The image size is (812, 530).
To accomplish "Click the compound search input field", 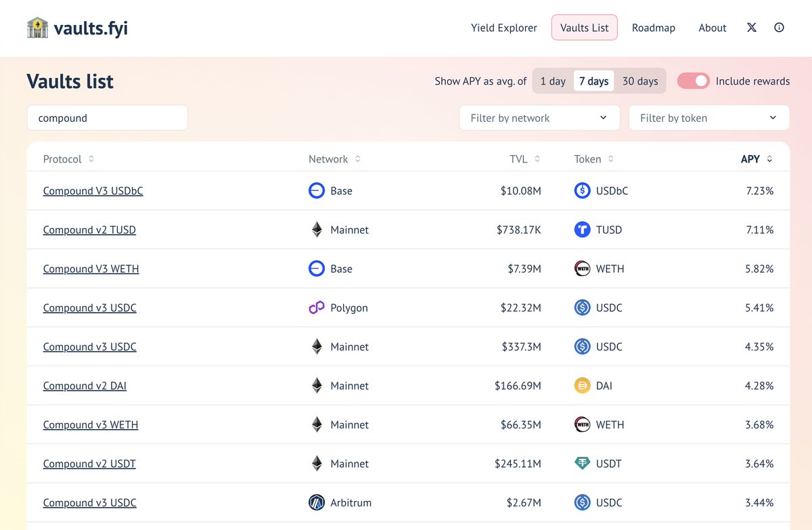I will pyautogui.click(x=107, y=117).
